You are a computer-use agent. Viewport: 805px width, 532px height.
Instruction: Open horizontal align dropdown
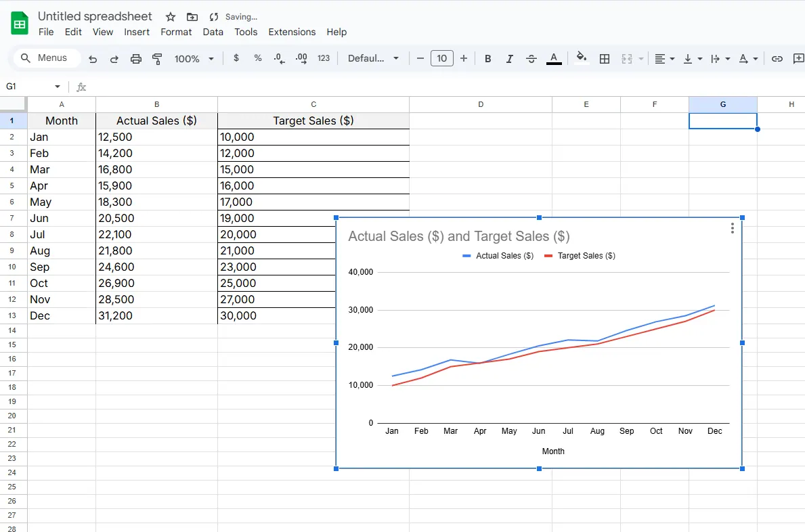click(x=665, y=59)
